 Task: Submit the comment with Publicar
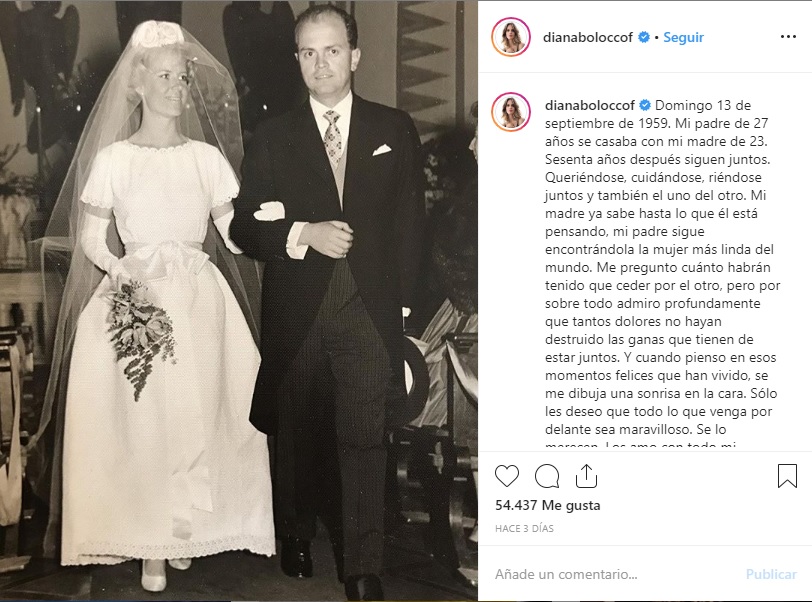(771, 574)
